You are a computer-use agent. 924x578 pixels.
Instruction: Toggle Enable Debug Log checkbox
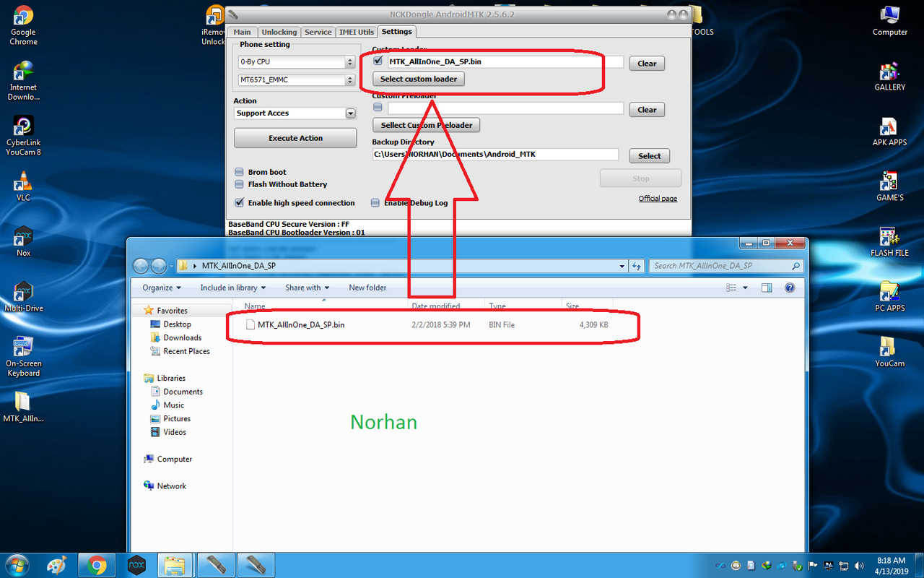pyautogui.click(x=375, y=203)
